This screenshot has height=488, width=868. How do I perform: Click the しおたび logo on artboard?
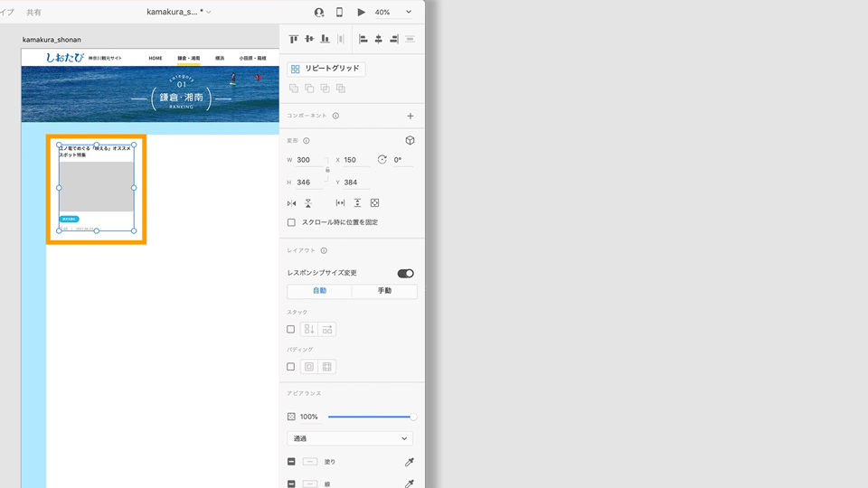point(65,58)
